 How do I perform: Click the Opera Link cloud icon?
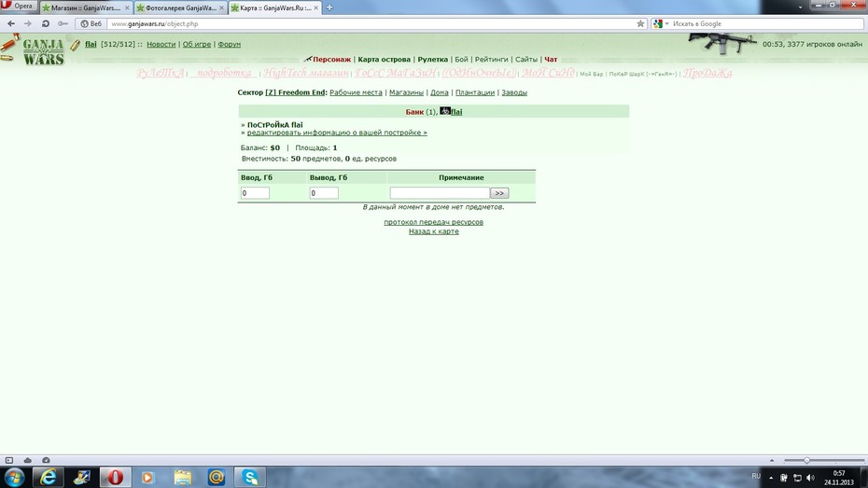(x=28, y=460)
